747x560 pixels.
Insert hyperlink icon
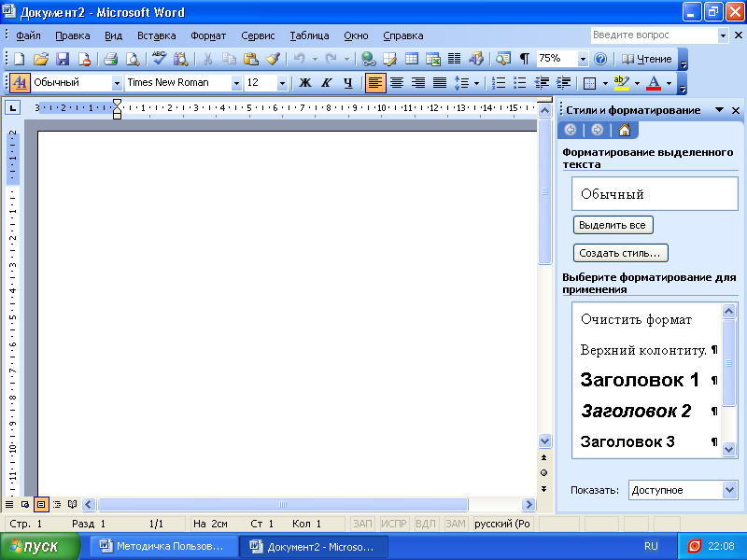click(368, 59)
